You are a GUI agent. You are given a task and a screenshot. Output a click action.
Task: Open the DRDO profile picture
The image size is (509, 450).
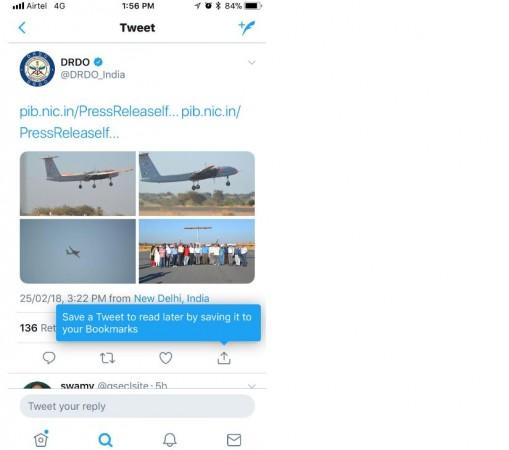pos(37,69)
